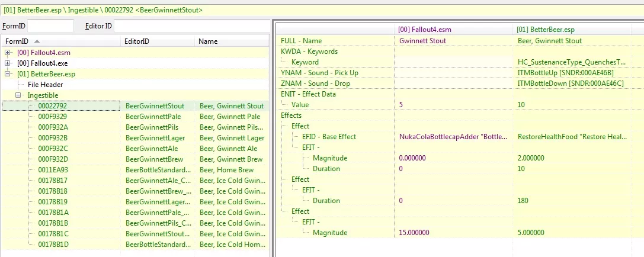Select record 000F932C BeerGwinnettAle
644x257 pixels.
pyautogui.click(x=136, y=149)
